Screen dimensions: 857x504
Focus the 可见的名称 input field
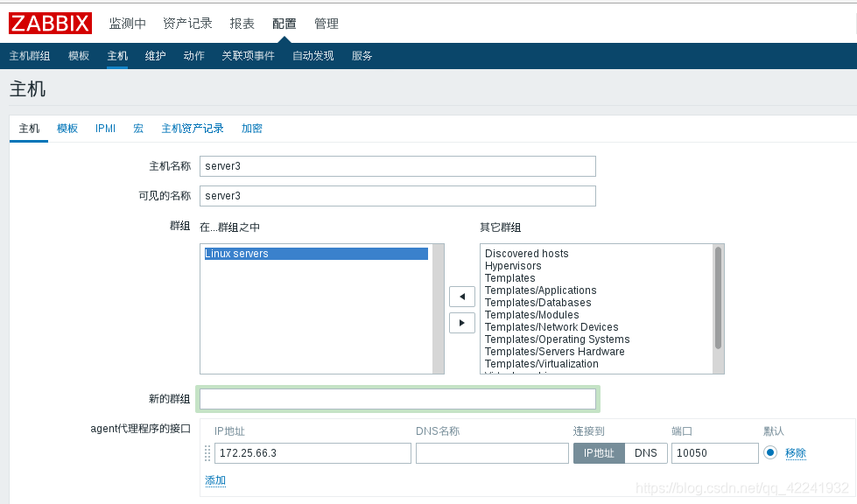point(397,196)
